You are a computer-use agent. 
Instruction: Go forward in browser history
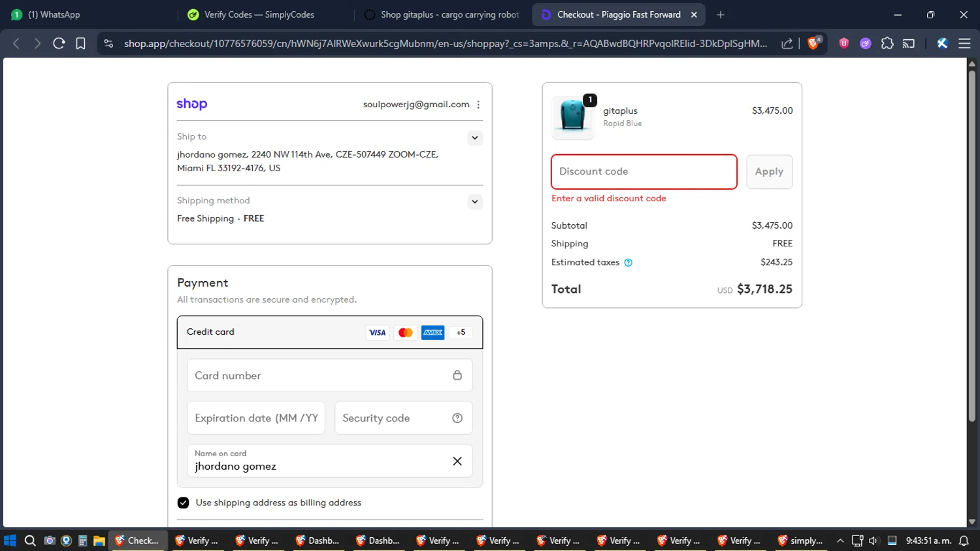[37, 43]
